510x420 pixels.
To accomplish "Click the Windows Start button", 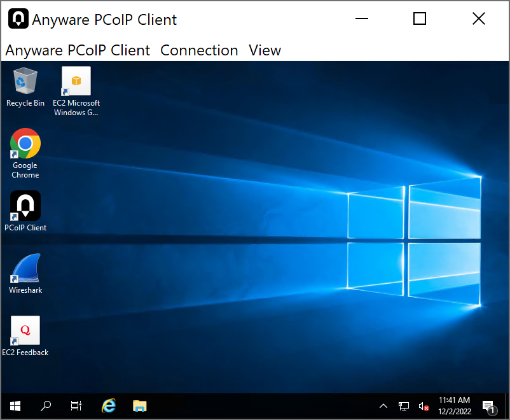I will tap(15, 405).
